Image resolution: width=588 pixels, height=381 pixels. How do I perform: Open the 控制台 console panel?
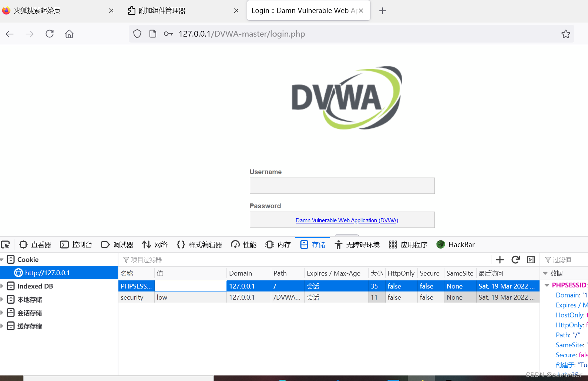tap(76, 245)
